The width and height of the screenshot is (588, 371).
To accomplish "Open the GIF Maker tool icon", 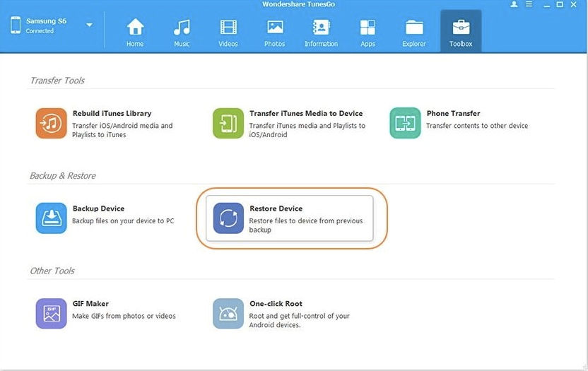I will (51, 314).
